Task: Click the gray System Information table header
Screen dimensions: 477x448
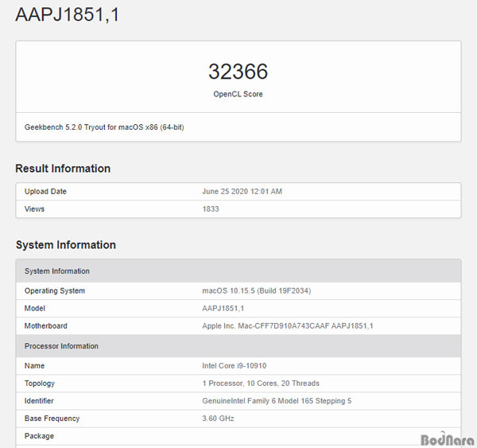Action: pos(57,271)
